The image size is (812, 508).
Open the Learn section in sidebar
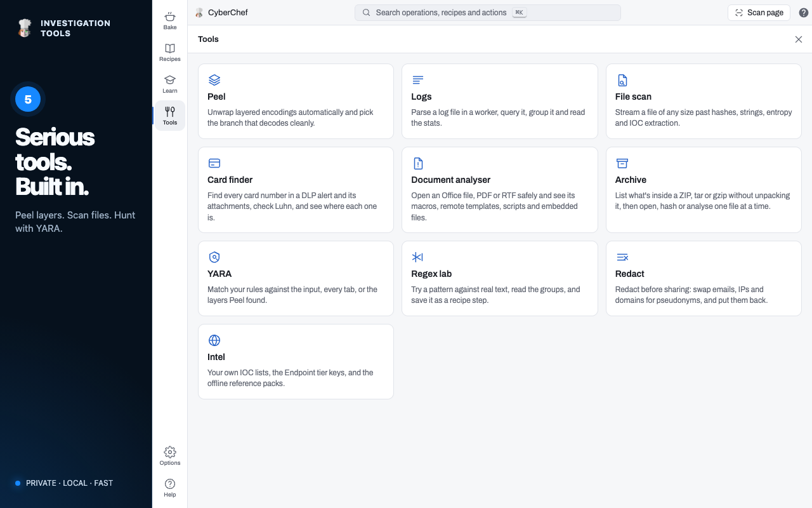coord(170,84)
